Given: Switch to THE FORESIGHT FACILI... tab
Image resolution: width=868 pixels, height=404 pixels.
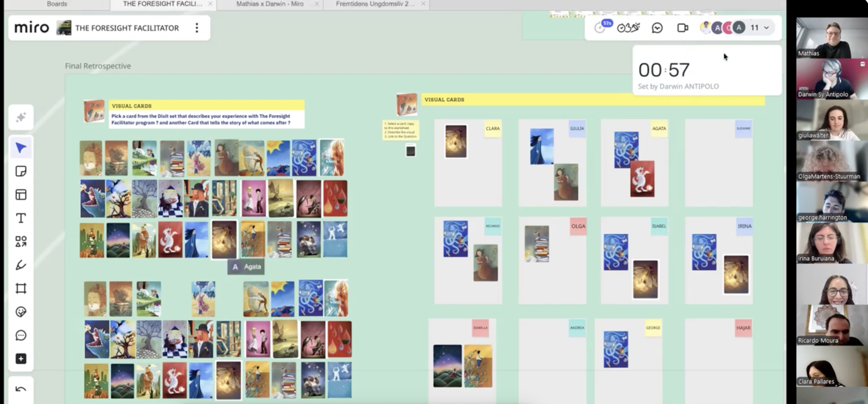Looking at the screenshot, I should click(162, 4).
